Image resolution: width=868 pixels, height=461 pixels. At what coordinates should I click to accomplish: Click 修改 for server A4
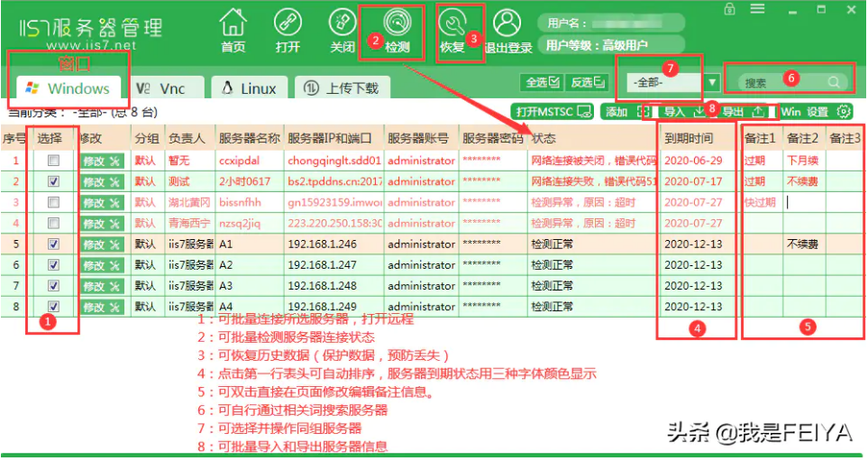(x=101, y=307)
